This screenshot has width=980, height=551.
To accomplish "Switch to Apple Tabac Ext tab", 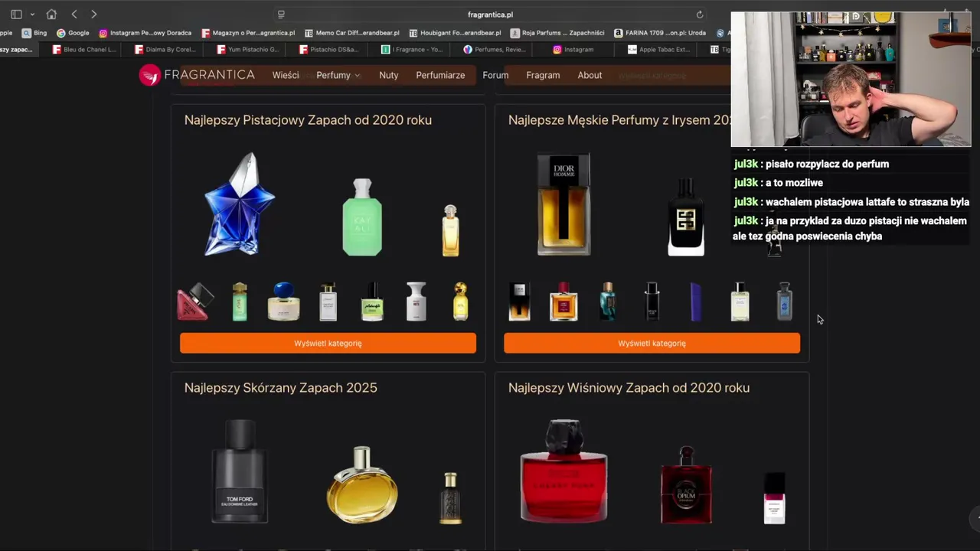I will coord(658,50).
